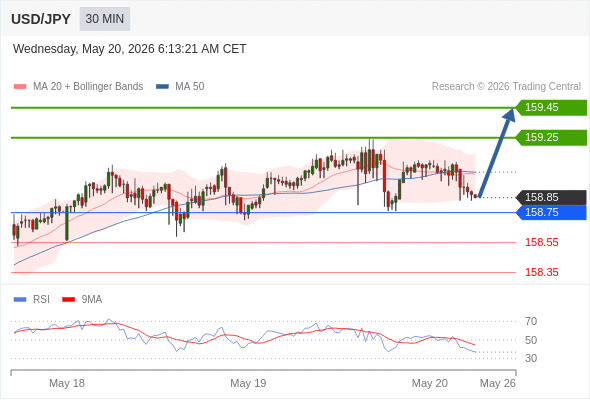Click the blue MA 50 legend swatch
590x400 pixels.
coord(162,87)
